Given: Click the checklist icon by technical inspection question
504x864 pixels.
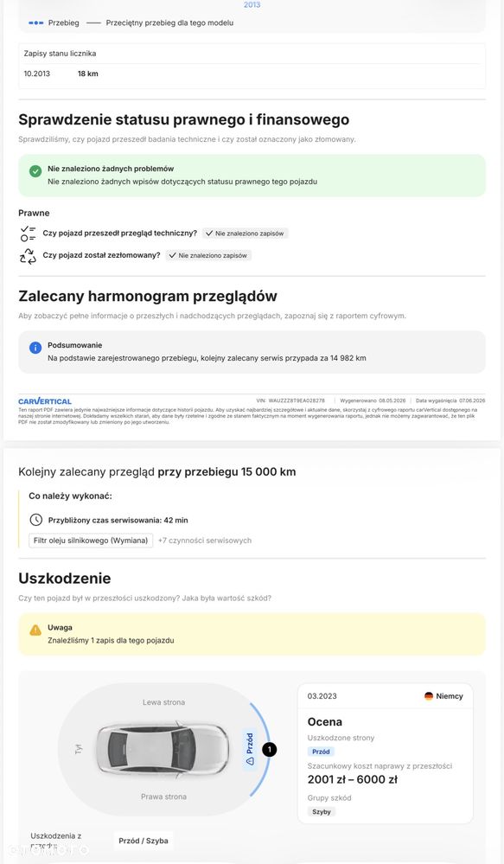Looking at the screenshot, I should coord(28,234).
